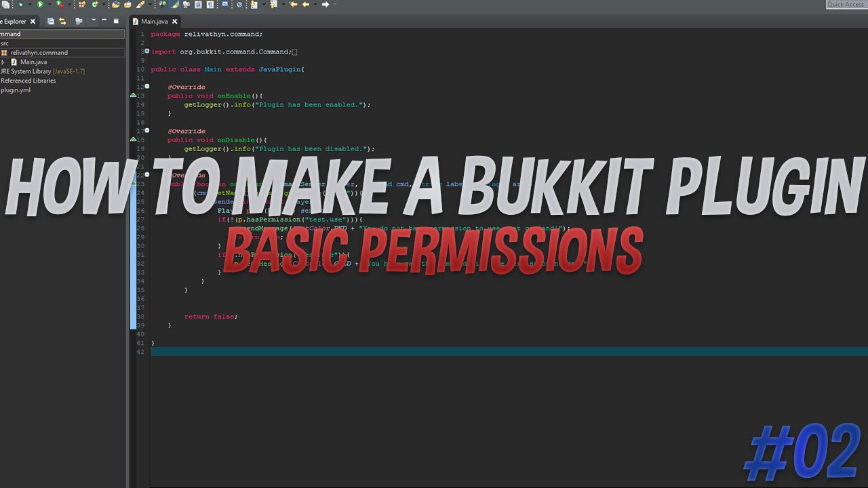Expand the folded imports at line 3
Viewport: 868px width, 488px height.
click(x=147, y=52)
